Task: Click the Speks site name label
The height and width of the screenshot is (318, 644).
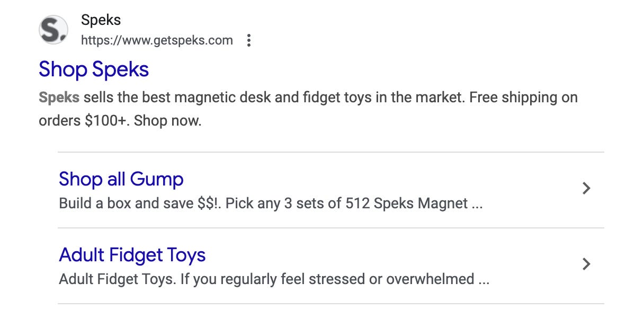Action: (x=101, y=20)
